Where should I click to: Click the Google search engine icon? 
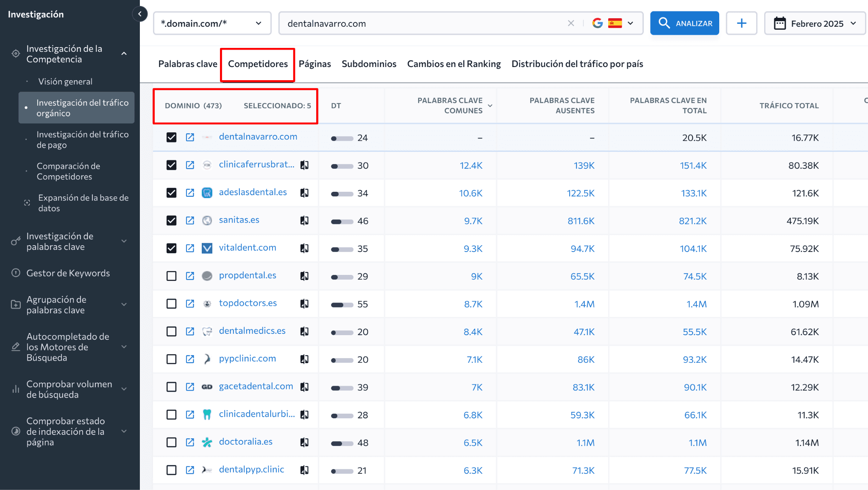(x=598, y=23)
